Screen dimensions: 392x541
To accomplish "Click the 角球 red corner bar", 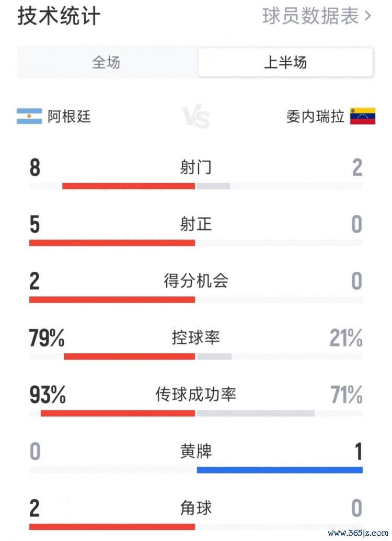I will click(x=112, y=527).
